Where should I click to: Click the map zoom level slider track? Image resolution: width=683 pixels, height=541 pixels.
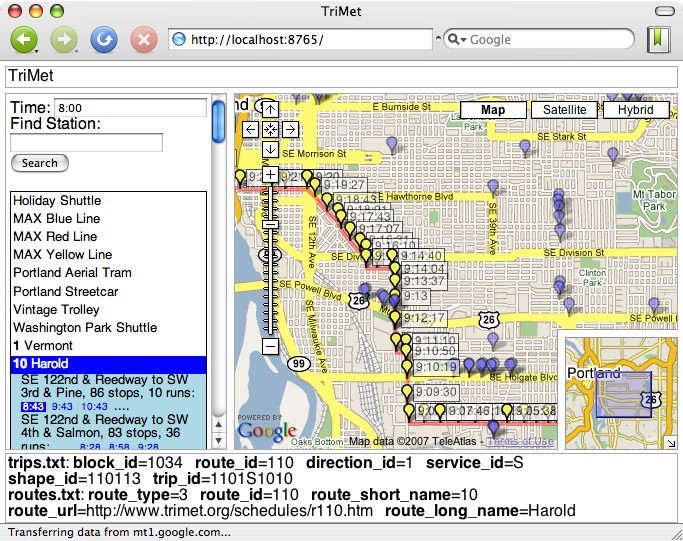click(269, 280)
